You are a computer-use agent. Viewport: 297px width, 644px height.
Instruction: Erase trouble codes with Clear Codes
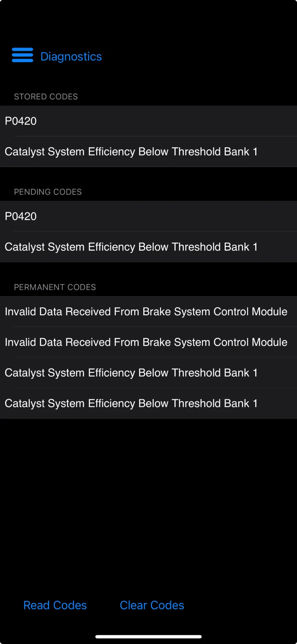click(152, 605)
